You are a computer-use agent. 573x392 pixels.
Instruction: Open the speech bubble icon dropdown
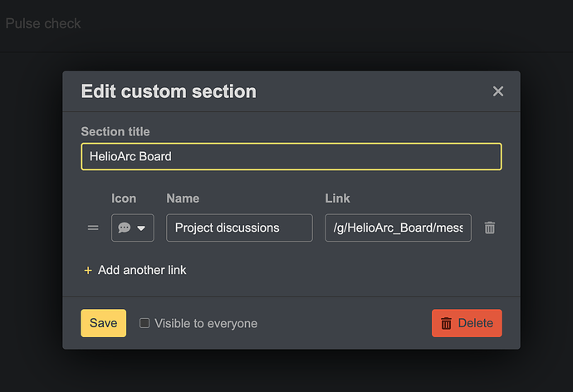(x=133, y=228)
